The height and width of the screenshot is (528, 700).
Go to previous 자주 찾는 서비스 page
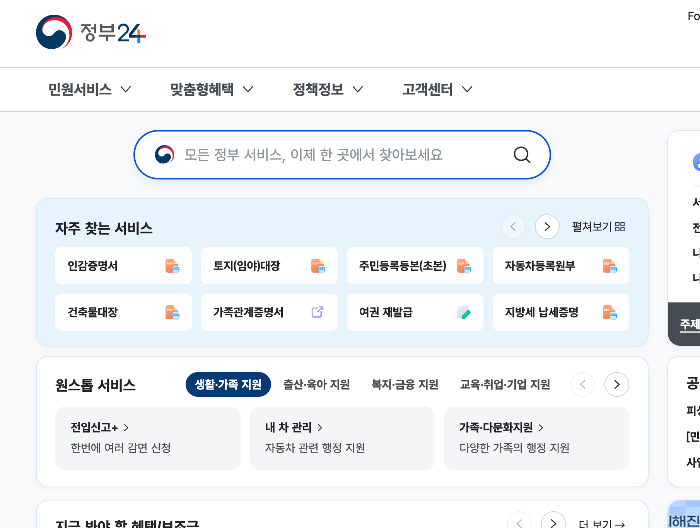[513, 227]
